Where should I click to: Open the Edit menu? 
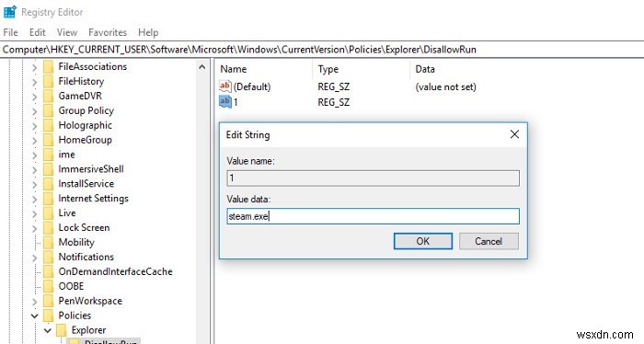(38, 32)
